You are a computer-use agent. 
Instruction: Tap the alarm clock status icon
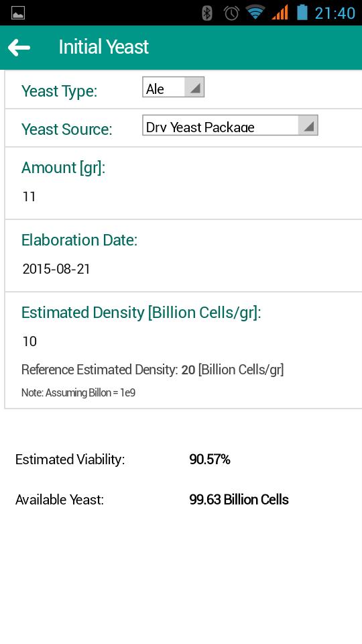click(231, 13)
